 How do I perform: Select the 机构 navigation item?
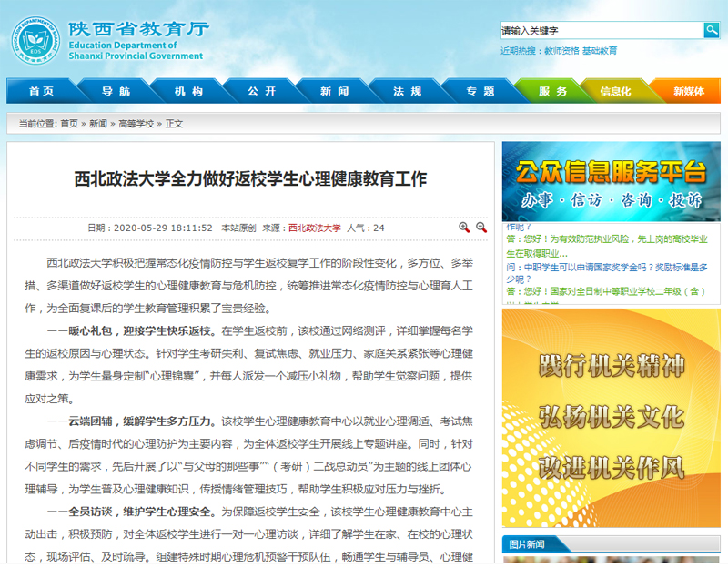[188, 91]
